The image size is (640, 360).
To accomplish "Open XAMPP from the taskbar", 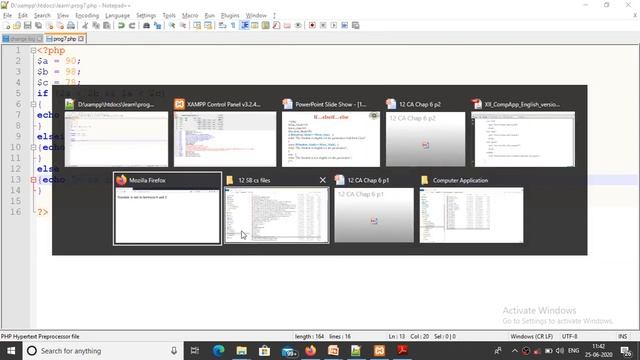I will tap(380, 351).
